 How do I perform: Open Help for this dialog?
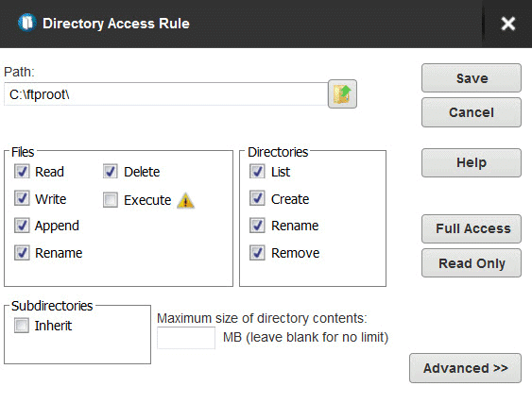pos(472,162)
